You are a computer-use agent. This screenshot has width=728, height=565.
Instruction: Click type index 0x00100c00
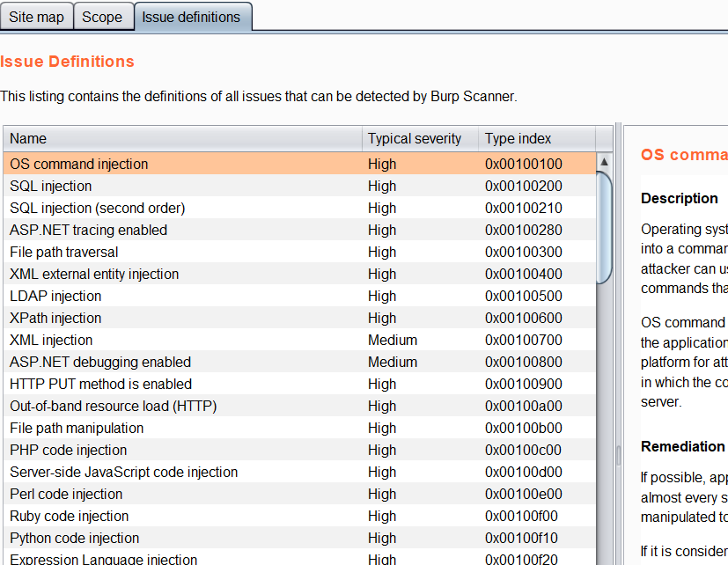tap(523, 450)
